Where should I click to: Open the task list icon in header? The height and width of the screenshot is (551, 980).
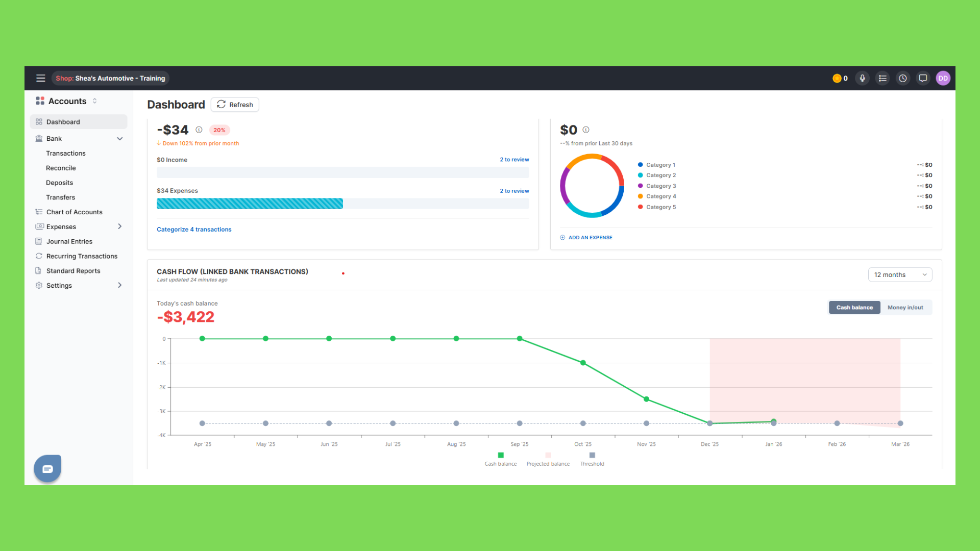883,78
